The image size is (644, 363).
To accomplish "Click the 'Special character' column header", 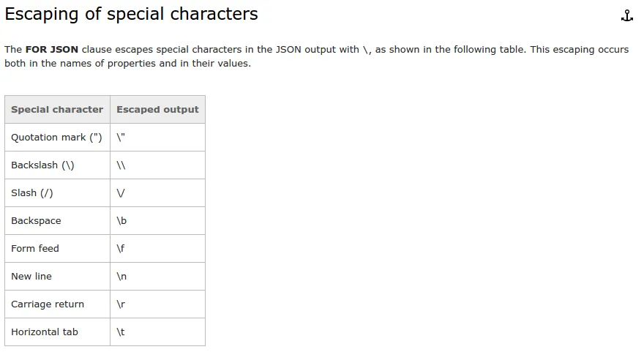I will (57, 110).
